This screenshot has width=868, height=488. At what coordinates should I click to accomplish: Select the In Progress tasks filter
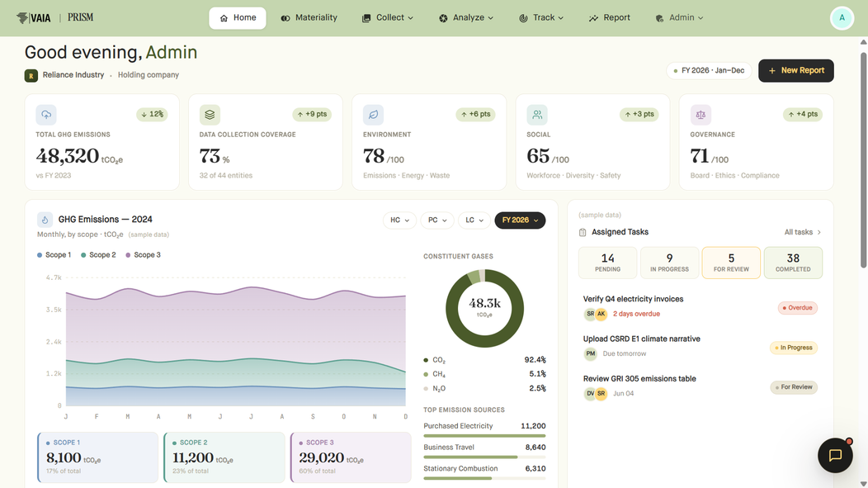(x=669, y=263)
